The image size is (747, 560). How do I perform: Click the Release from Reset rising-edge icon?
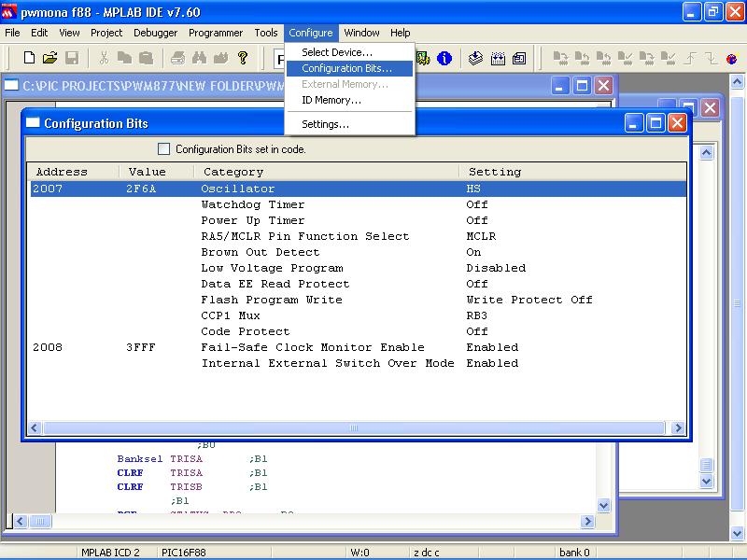[x=689, y=58]
